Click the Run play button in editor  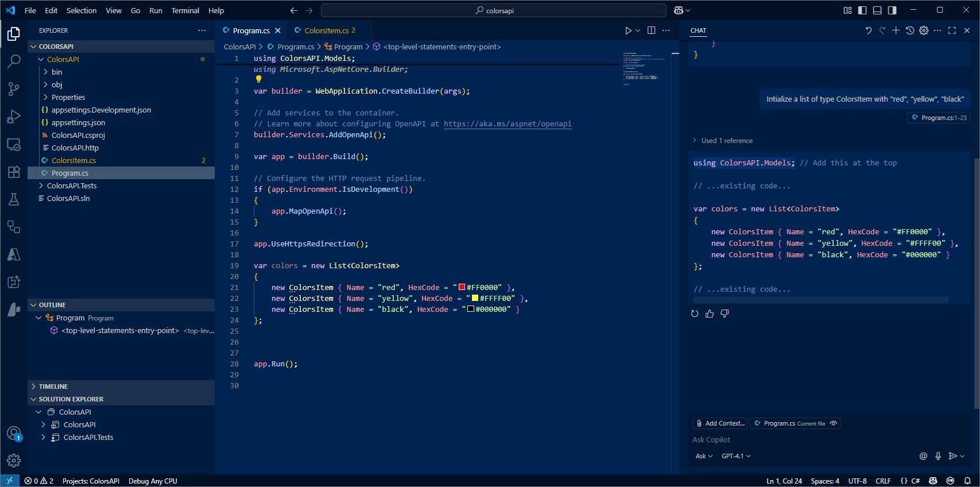click(x=628, y=30)
